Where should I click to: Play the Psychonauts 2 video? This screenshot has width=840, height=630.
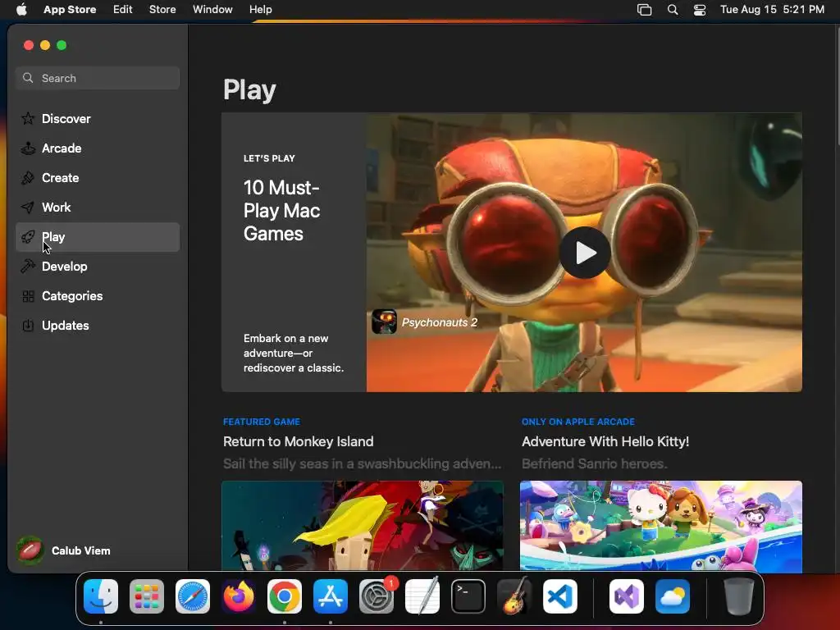[x=585, y=253]
